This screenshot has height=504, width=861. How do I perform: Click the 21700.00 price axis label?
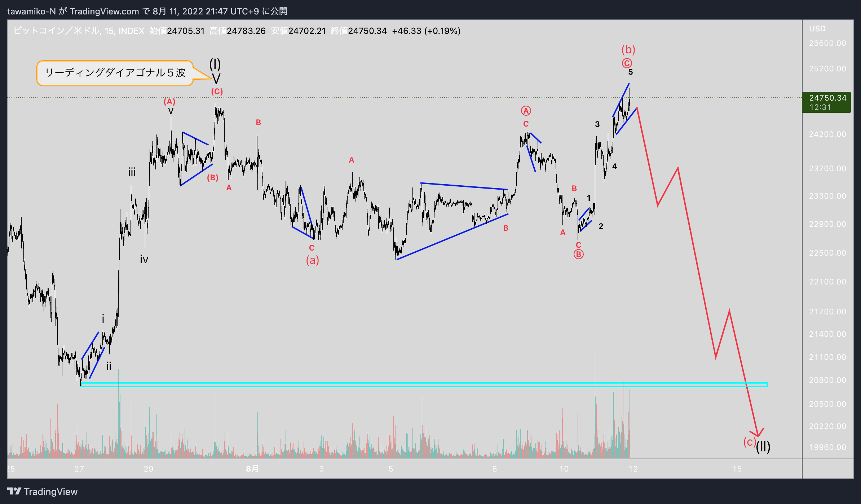click(x=827, y=311)
